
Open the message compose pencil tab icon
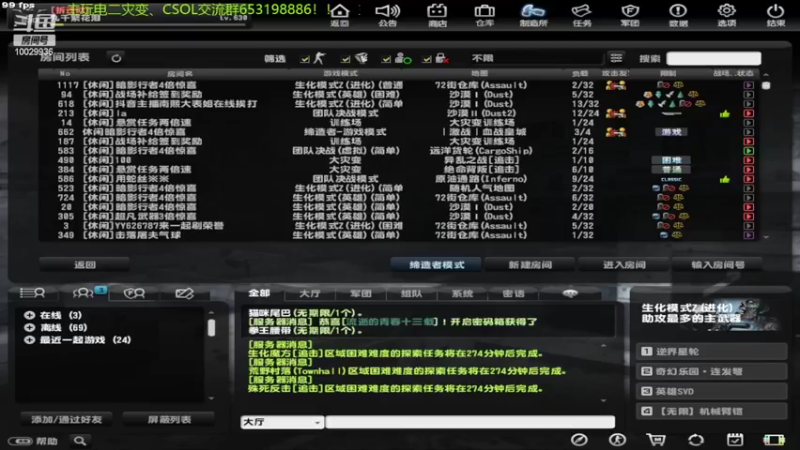(184, 293)
